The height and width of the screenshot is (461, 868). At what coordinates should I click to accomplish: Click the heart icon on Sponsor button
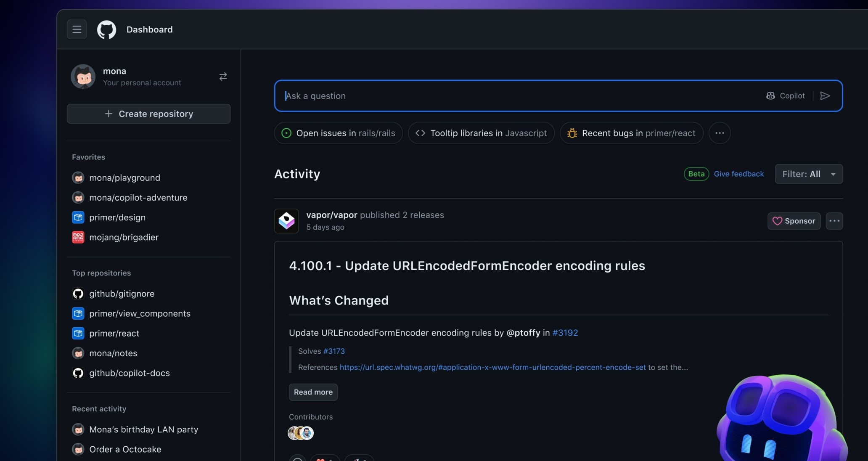[777, 221]
